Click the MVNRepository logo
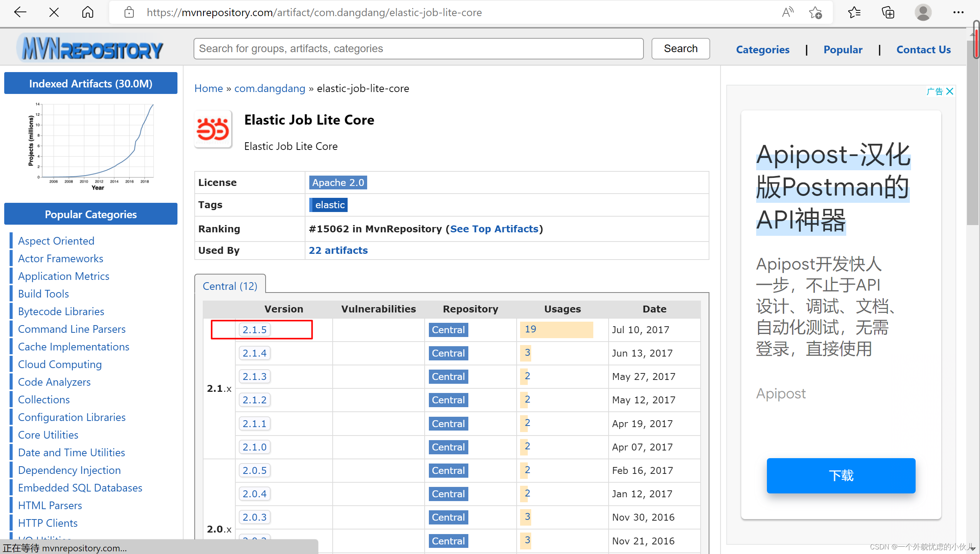Viewport: 980px width, 554px height. pos(91,49)
